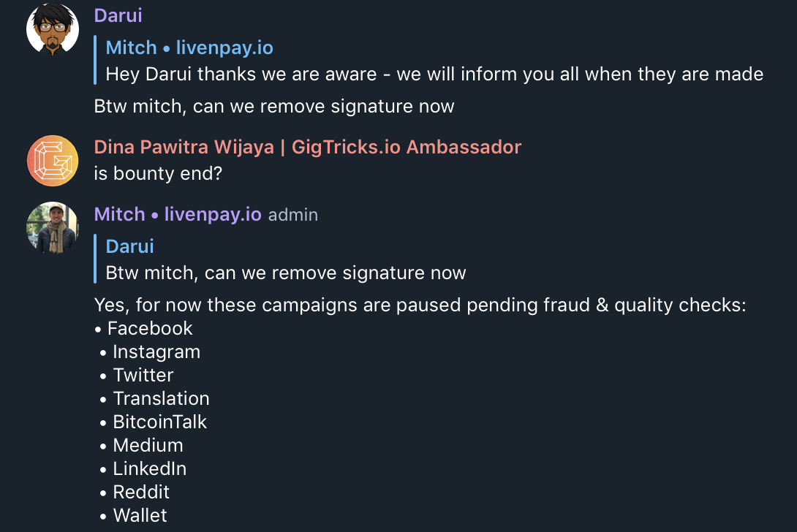Select Darui's message 'Btw mitch, can we remove signature now'
This screenshot has height=532, width=797.
pos(274,106)
